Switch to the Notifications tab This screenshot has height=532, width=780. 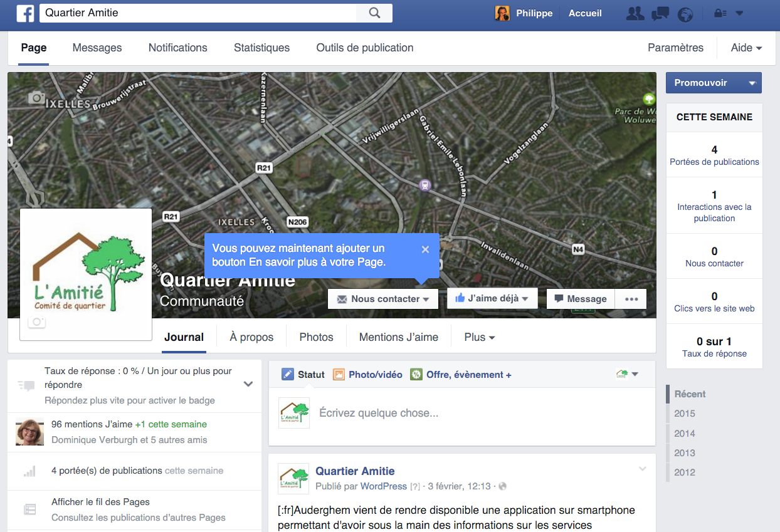[178, 48]
